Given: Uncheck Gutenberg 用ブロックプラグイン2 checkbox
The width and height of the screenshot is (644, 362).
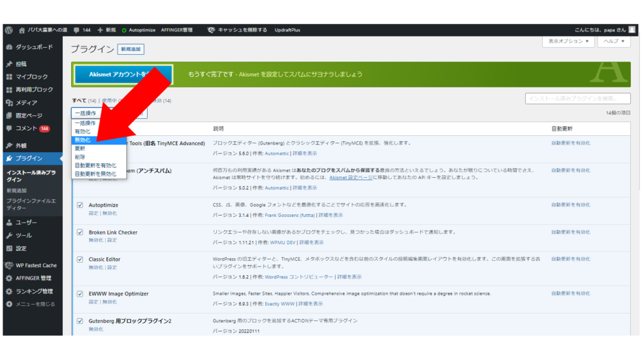Looking at the screenshot, I should (x=80, y=321).
